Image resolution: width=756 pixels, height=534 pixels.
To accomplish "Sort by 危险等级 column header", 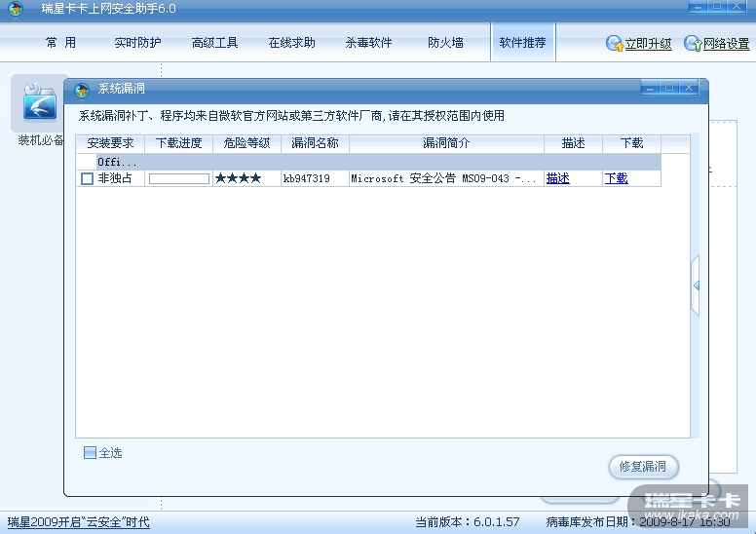I will click(246, 143).
